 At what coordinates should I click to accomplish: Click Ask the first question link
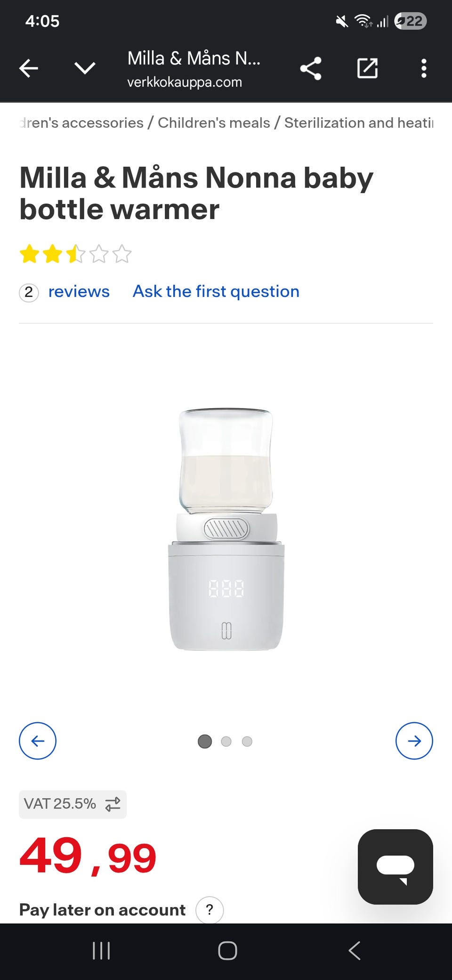tap(216, 292)
